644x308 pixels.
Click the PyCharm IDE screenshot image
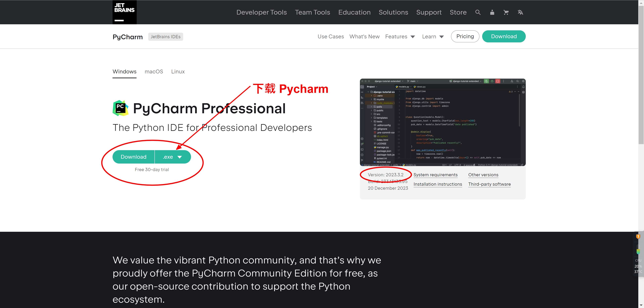tap(443, 122)
